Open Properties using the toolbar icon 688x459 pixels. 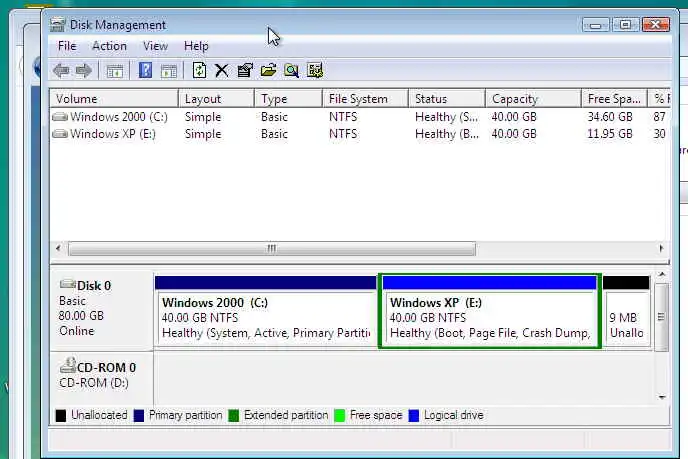pos(245,70)
